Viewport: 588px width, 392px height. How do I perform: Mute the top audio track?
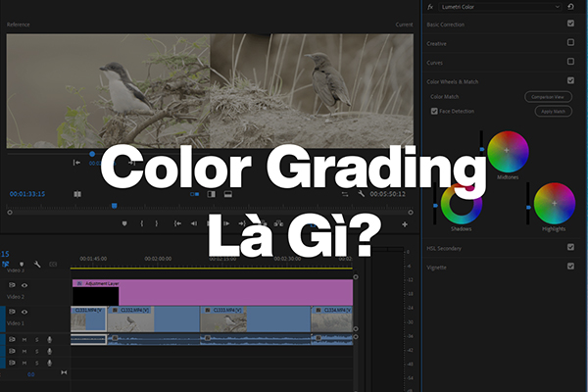tap(24, 340)
